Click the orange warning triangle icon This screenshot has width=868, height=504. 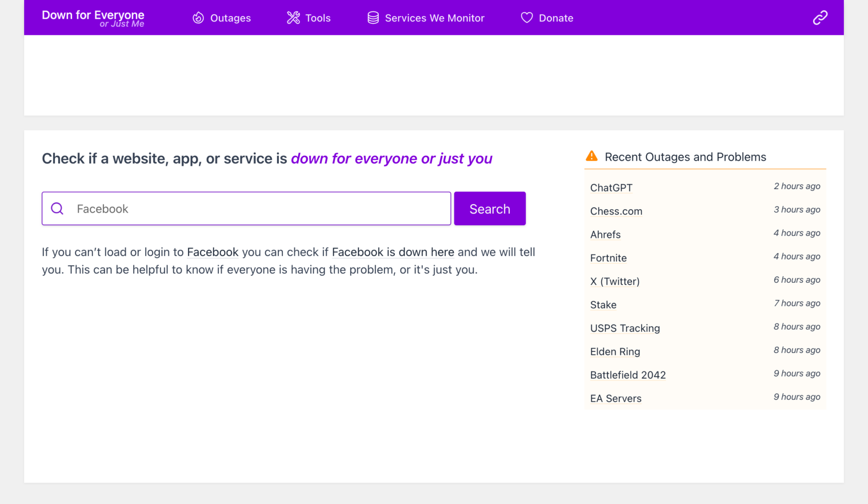point(592,156)
